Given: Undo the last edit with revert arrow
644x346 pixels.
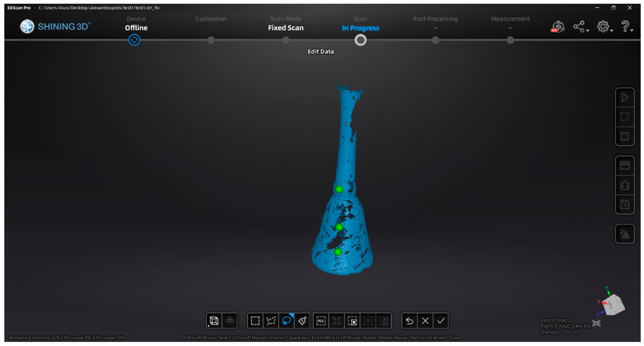Looking at the screenshot, I should click(x=409, y=320).
